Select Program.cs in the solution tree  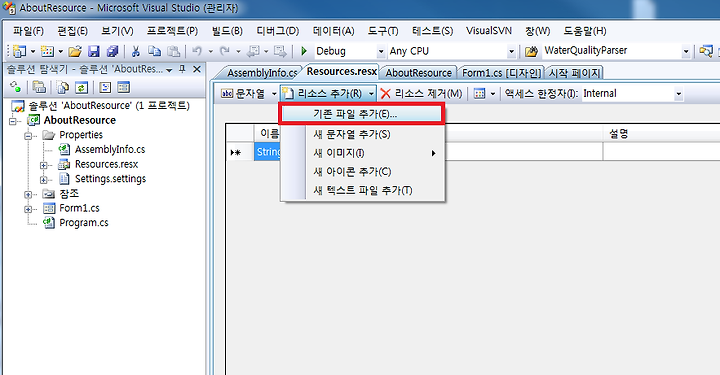coord(84,223)
